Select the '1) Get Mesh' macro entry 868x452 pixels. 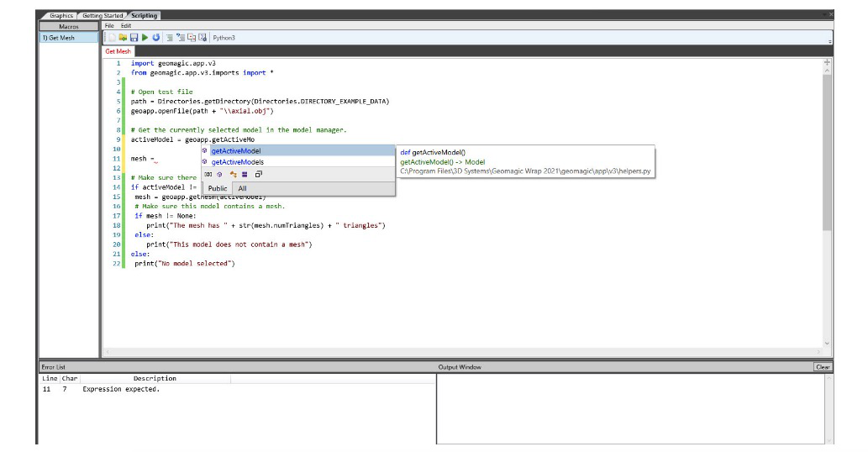tap(69, 38)
